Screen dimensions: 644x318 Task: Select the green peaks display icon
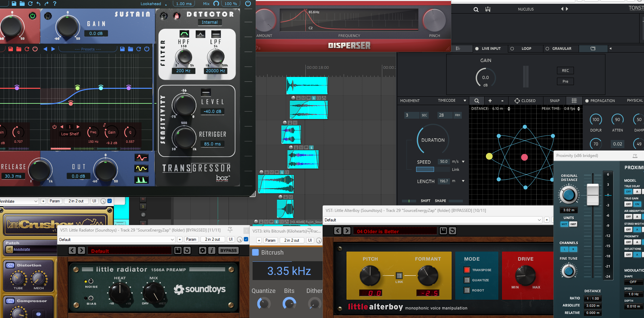pos(142,180)
